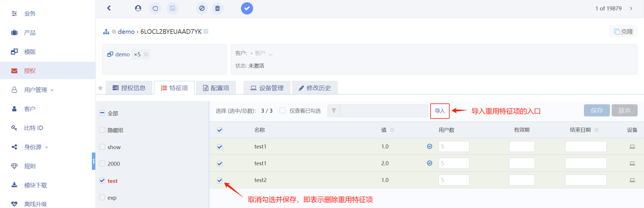Go to next record with right chevron
Screen dimensions: 644x208
[x=631, y=8]
